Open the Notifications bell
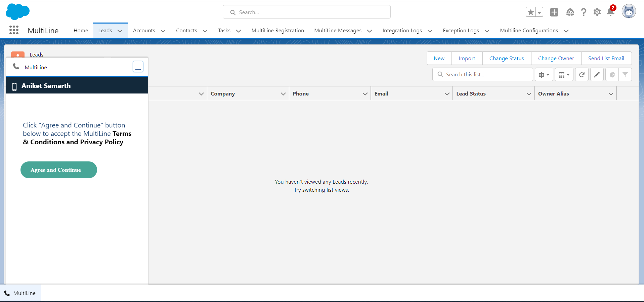The width and height of the screenshot is (644, 302). coord(611,12)
